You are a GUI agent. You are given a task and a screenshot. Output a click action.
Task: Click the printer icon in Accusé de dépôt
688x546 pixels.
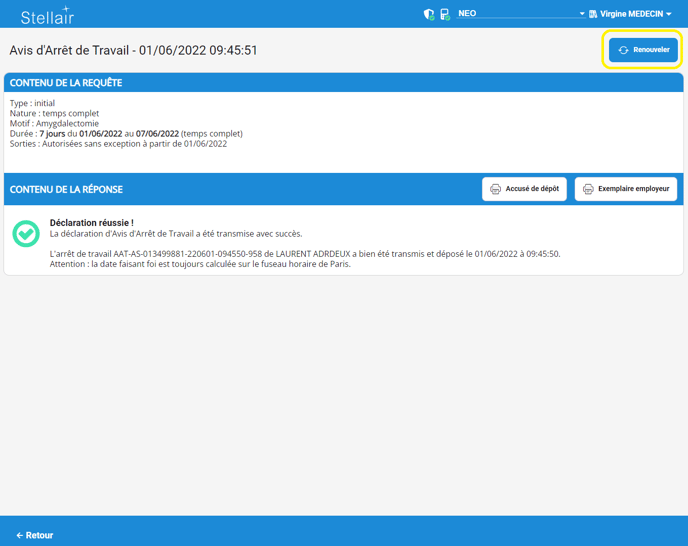click(495, 189)
